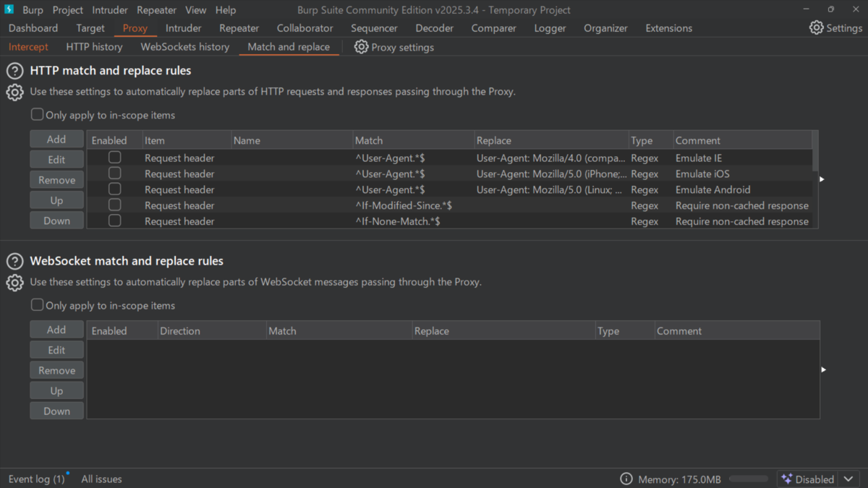Click the Burp Suite logo icon

[9, 9]
